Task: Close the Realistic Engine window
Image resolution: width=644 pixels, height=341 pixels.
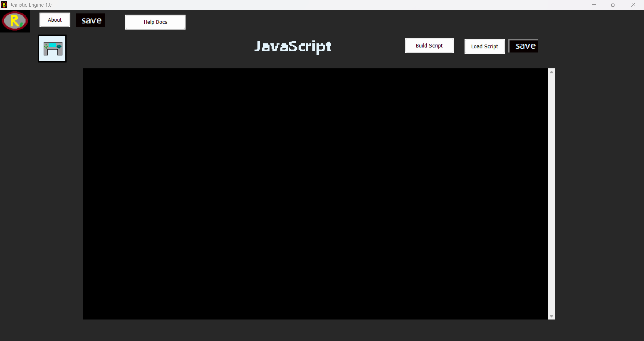Action: click(633, 5)
